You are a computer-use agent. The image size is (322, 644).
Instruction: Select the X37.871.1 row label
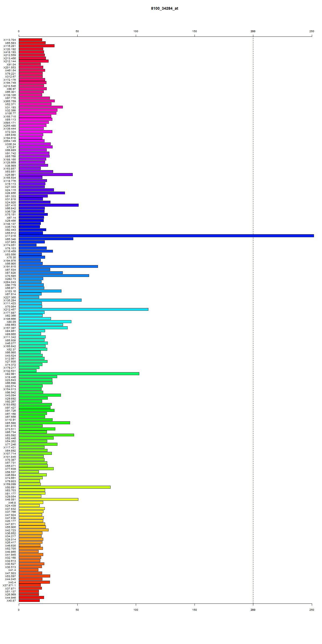coord(9,586)
